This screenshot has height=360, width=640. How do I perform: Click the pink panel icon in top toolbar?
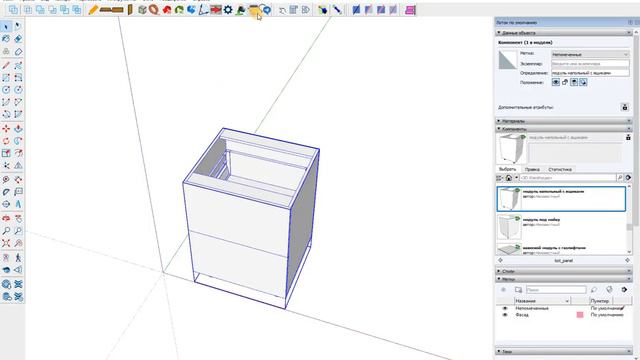[410, 10]
